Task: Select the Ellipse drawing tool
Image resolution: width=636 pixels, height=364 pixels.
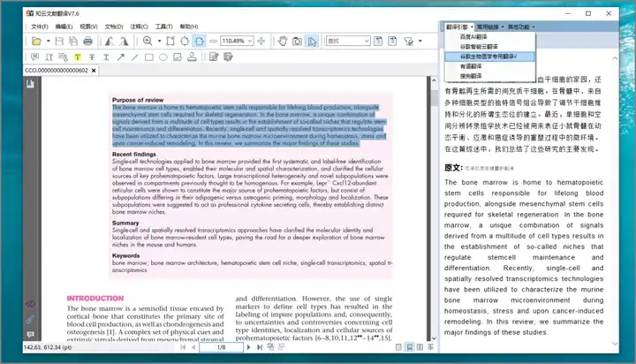Action: click(163, 57)
